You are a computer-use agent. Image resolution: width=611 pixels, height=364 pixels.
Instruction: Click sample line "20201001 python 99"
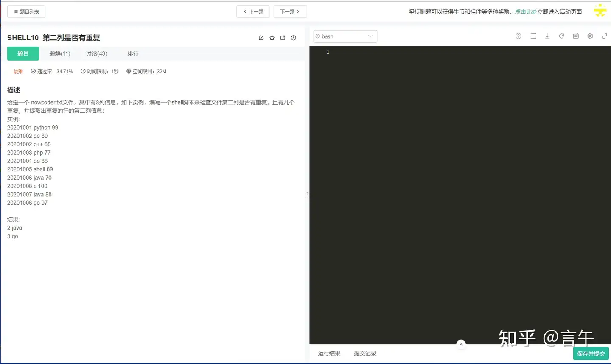pyautogui.click(x=33, y=128)
